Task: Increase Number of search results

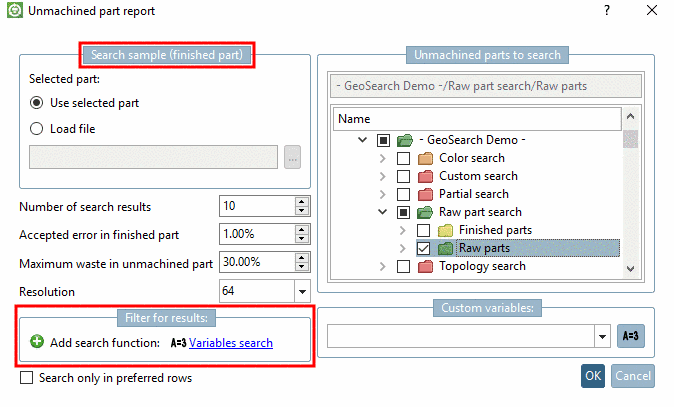Action: pos(302,201)
